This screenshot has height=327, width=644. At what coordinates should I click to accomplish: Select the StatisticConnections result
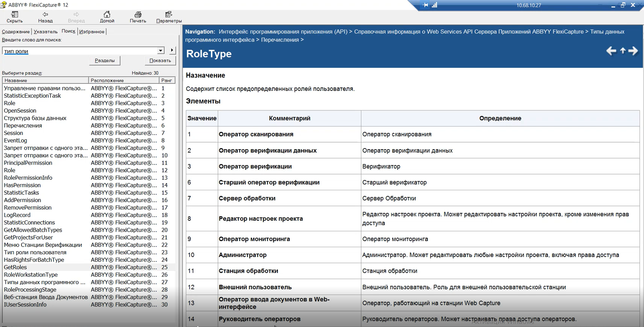click(29, 223)
